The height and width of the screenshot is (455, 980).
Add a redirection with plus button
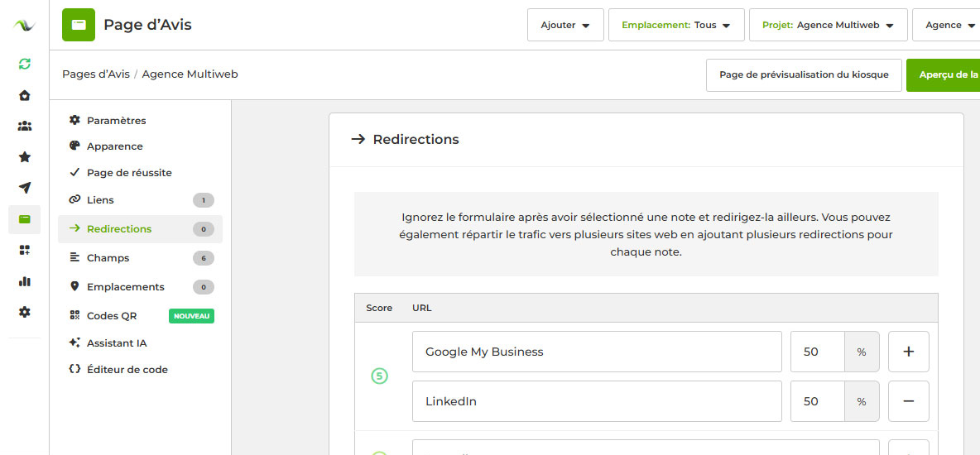pos(908,352)
